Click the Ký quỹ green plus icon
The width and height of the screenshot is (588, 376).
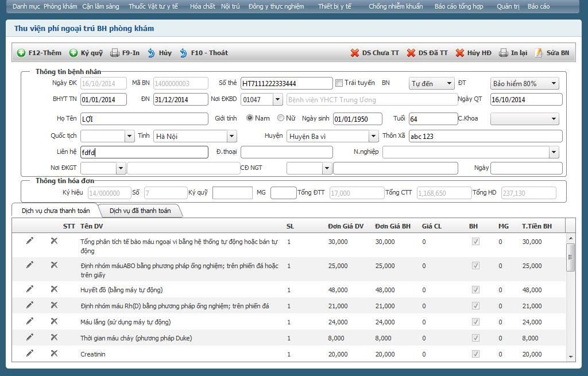click(73, 53)
